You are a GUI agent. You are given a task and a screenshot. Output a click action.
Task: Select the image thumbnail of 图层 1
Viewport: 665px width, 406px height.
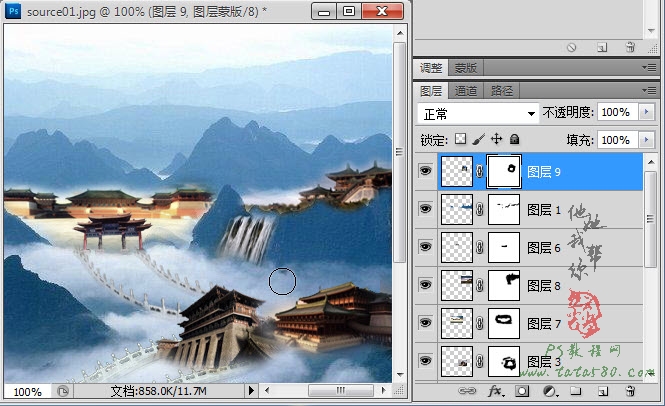[457, 209]
